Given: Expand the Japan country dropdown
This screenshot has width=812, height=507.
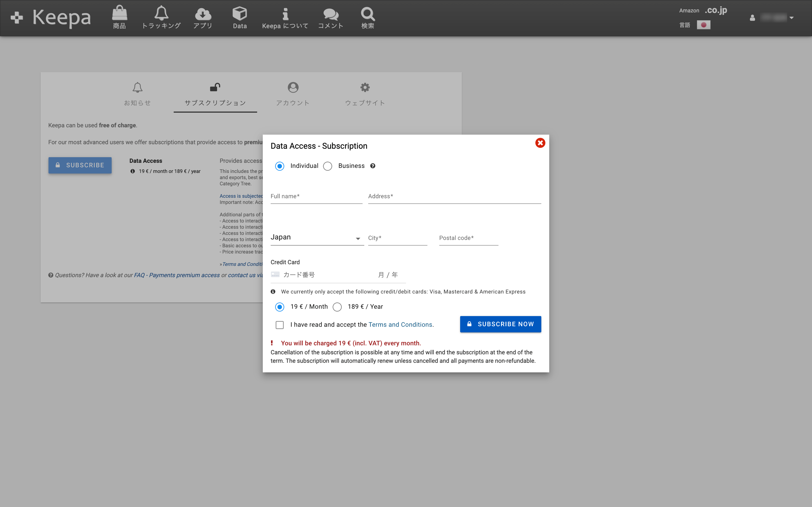Looking at the screenshot, I should pos(317,238).
